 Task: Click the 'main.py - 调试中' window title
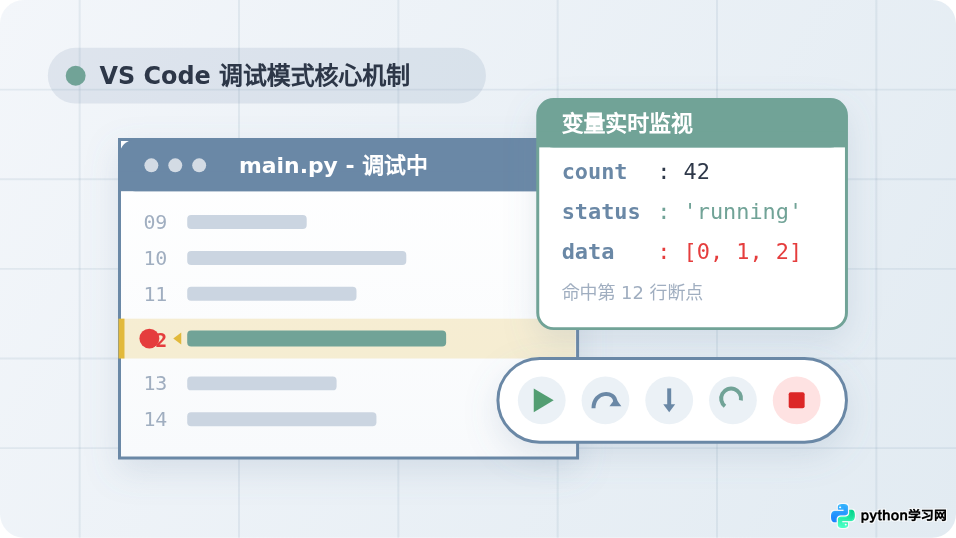pos(333,165)
